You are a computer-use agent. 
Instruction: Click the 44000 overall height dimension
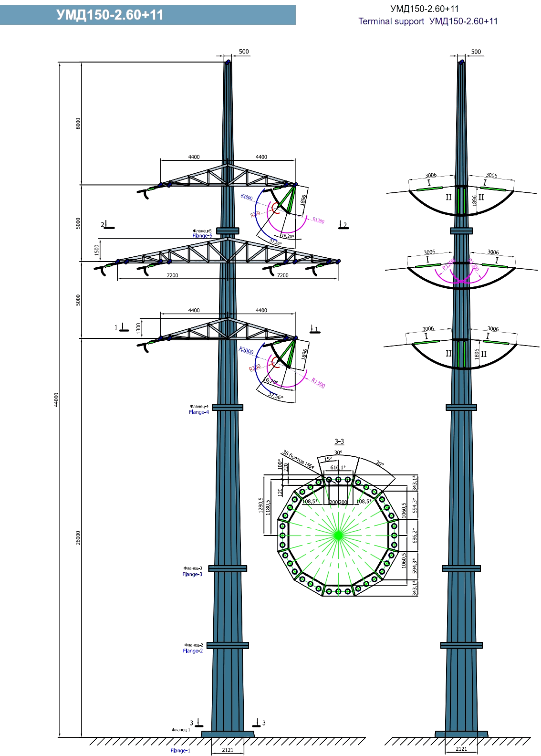coord(56,400)
